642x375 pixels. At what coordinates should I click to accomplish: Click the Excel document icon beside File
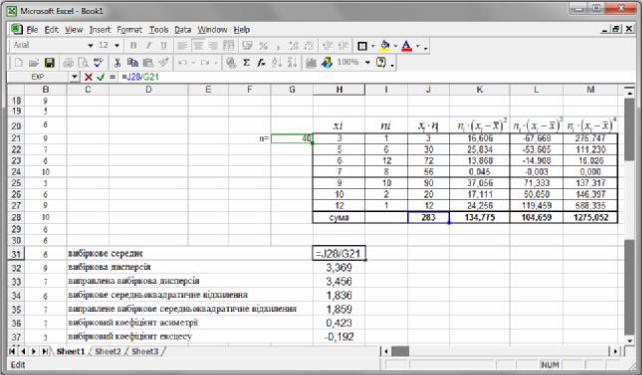point(16,29)
